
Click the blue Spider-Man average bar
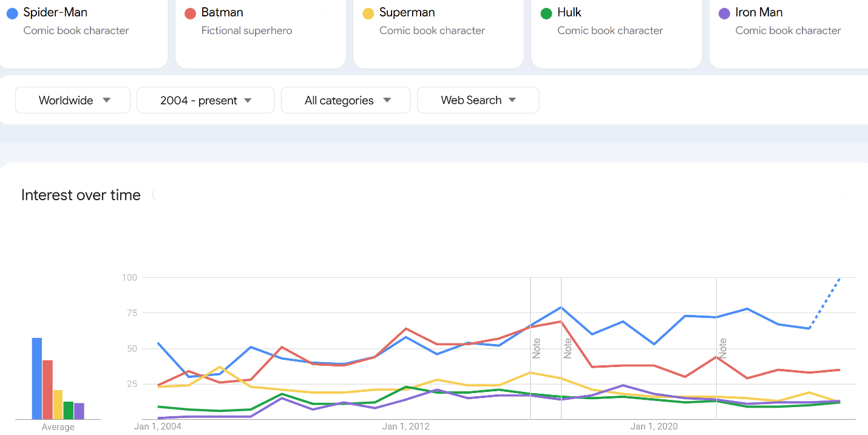tap(37, 379)
